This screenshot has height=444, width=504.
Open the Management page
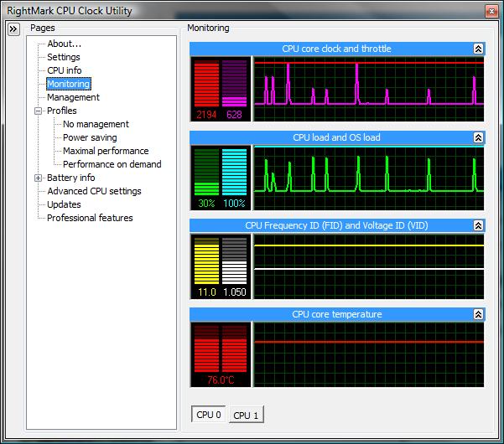73,97
